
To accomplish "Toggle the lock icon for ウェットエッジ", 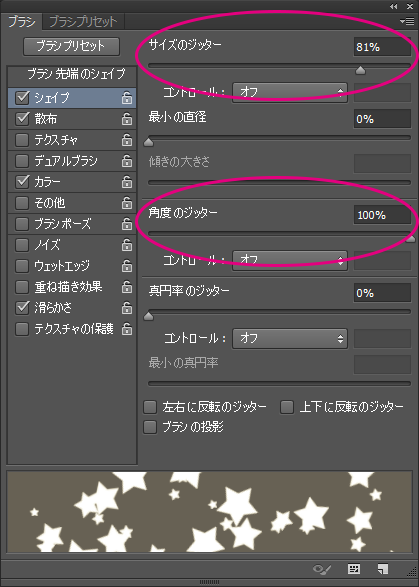I will point(127,266).
